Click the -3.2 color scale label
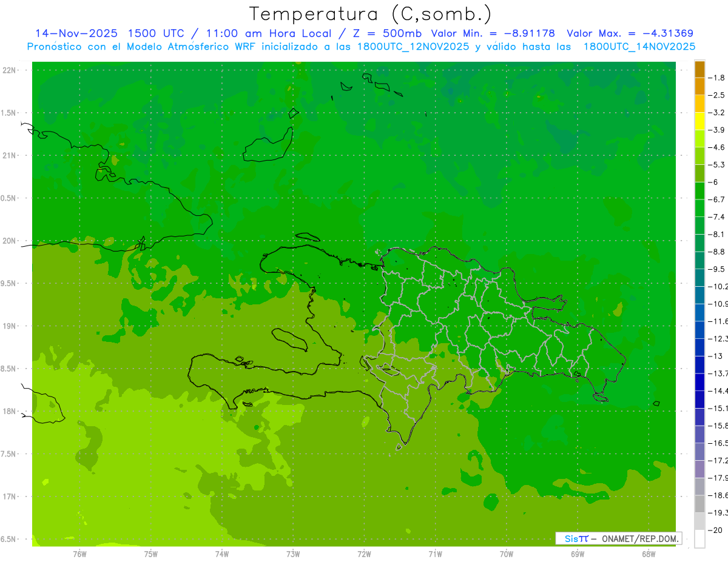Screen dimensions: 728x562 (x=717, y=113)
